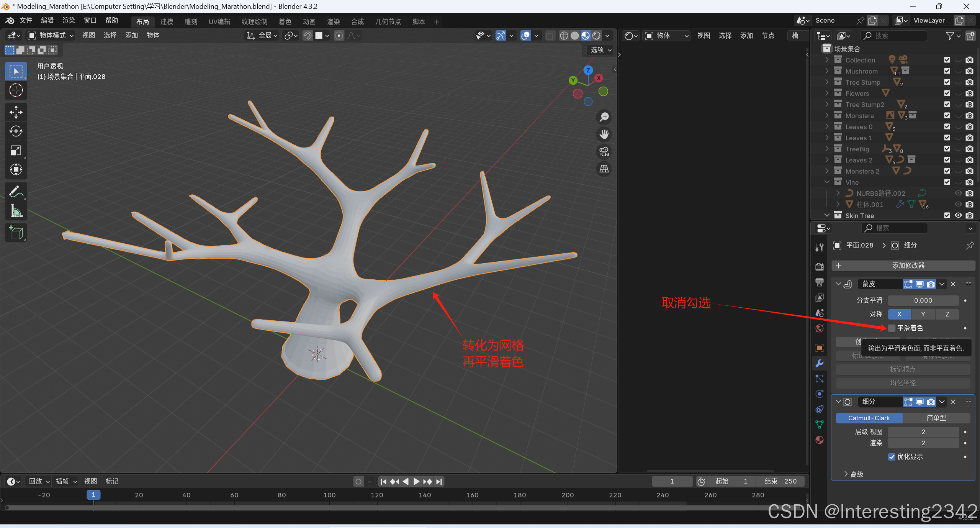
Task: Select the 简单型 subdivision type button
Action: click(936, 418)
